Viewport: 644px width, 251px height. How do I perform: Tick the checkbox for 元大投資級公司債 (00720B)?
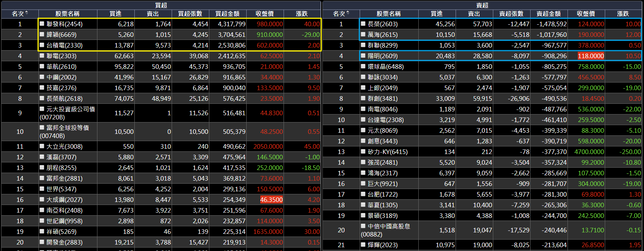click(42, 109)
